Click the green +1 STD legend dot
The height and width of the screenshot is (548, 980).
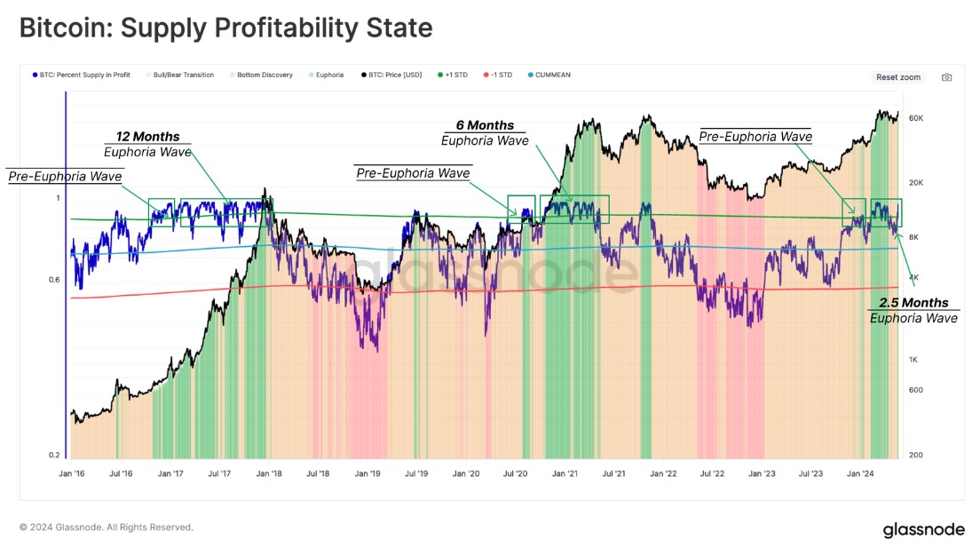tap(439, 75)
